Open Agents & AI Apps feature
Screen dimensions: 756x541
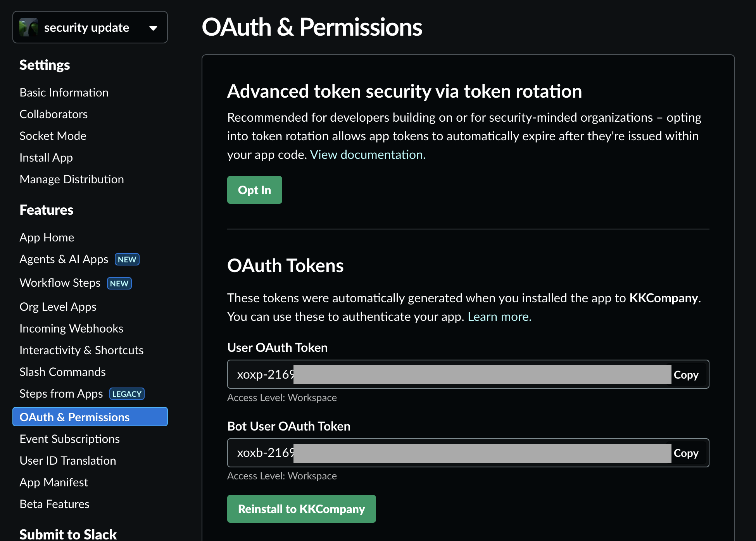64,259
